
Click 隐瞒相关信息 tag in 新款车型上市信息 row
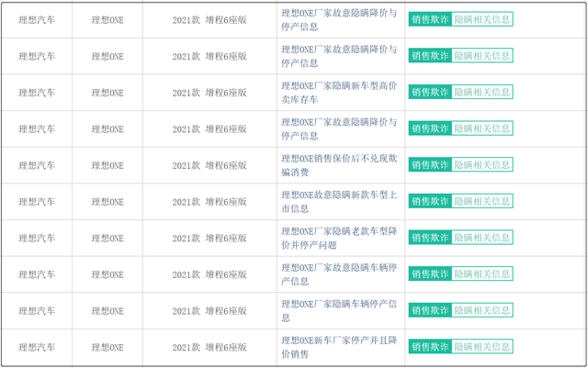click(482, 201)
